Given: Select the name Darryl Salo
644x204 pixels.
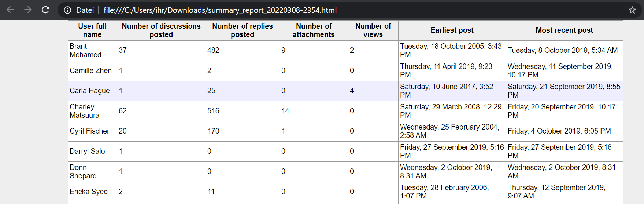Looking at the screenshot, I should [x=87, y=152].
